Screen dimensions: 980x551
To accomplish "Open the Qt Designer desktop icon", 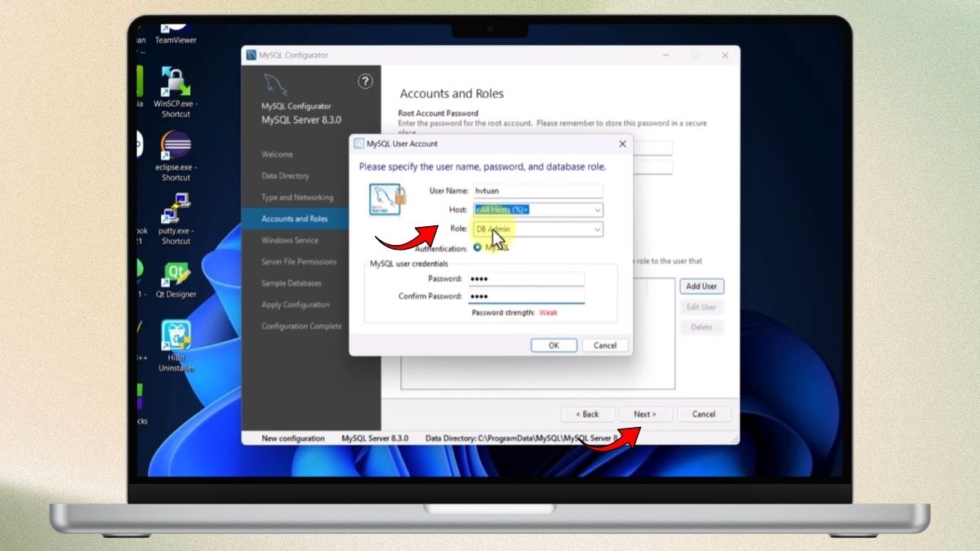I will coord(176,280).
